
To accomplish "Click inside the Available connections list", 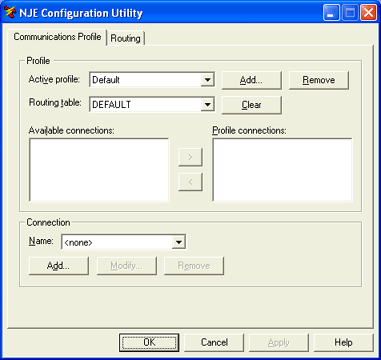I will 99,170.
